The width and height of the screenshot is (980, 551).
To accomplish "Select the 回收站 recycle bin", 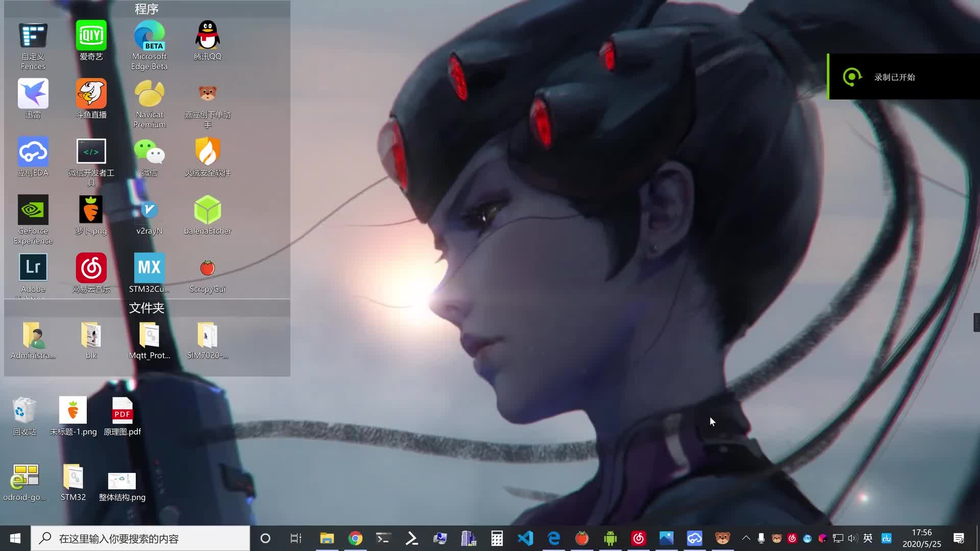I will pos(24,416).
